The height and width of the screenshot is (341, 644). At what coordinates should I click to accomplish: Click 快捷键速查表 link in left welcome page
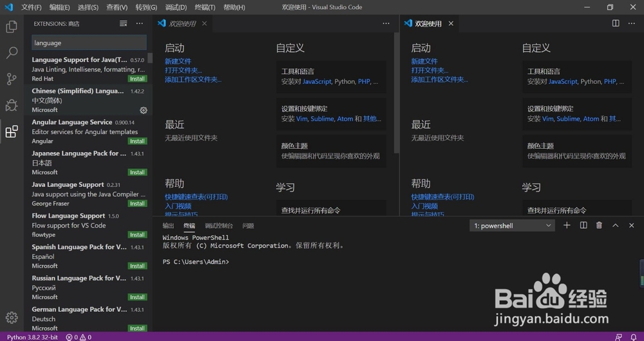[x=196, y=197]
